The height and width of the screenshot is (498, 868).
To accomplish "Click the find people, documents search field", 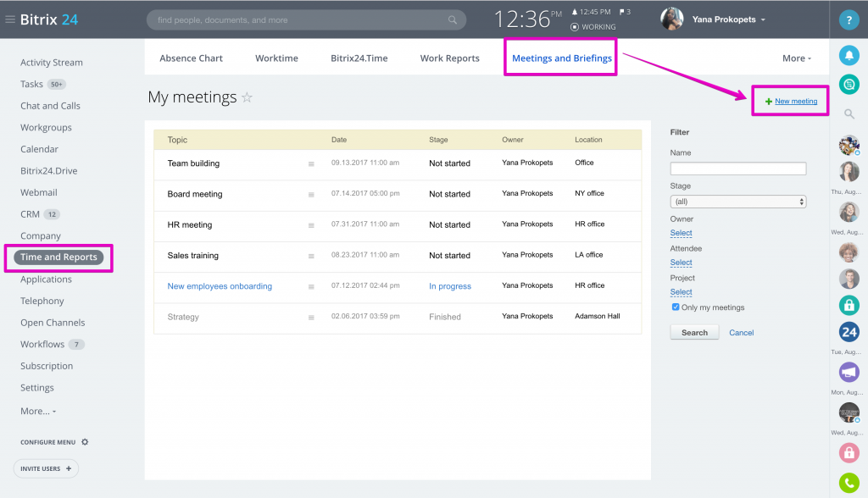I will (x=306, y=20).
